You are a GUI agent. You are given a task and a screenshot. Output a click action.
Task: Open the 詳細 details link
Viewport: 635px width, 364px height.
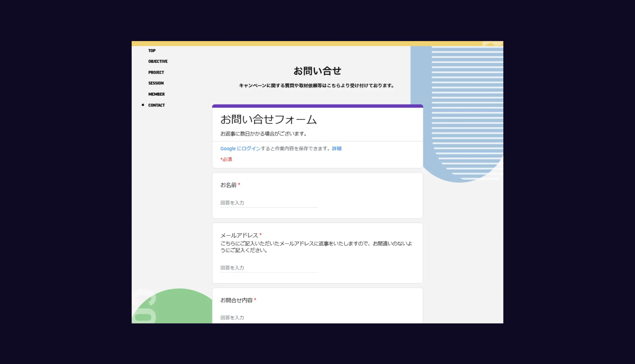tap(336, 149)
